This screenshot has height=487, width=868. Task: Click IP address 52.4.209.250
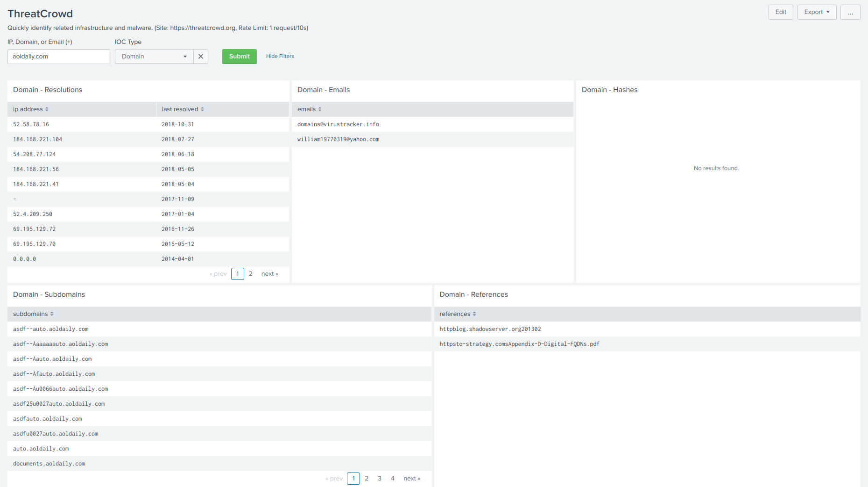coord(33,214)
